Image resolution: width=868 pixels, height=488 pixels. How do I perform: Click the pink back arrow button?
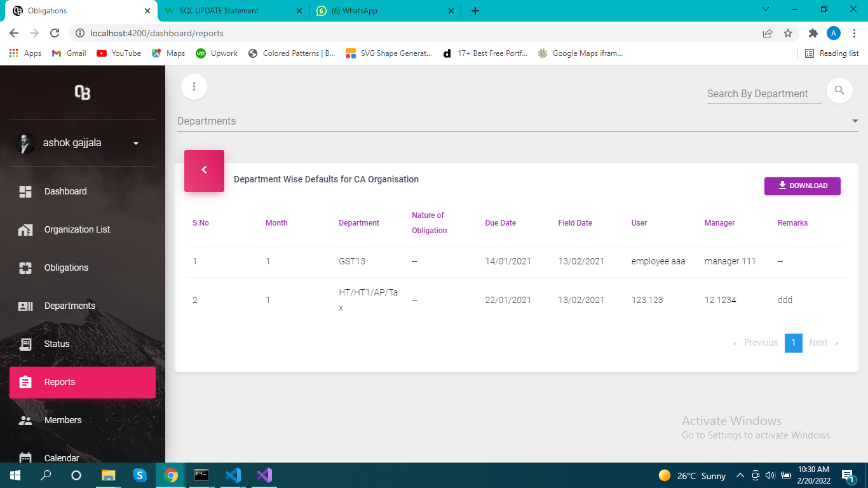pyautogui.click(x=204, y=170)
